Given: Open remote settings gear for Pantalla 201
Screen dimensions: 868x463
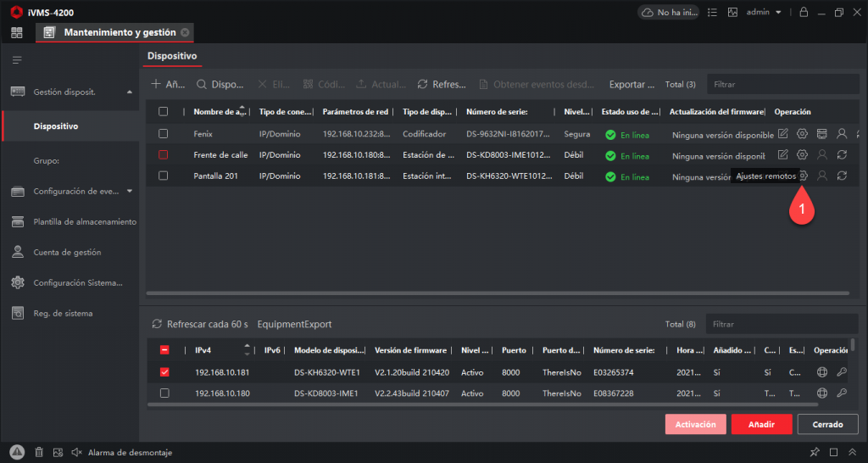Looking at the screenshot, I should [804, 176].
